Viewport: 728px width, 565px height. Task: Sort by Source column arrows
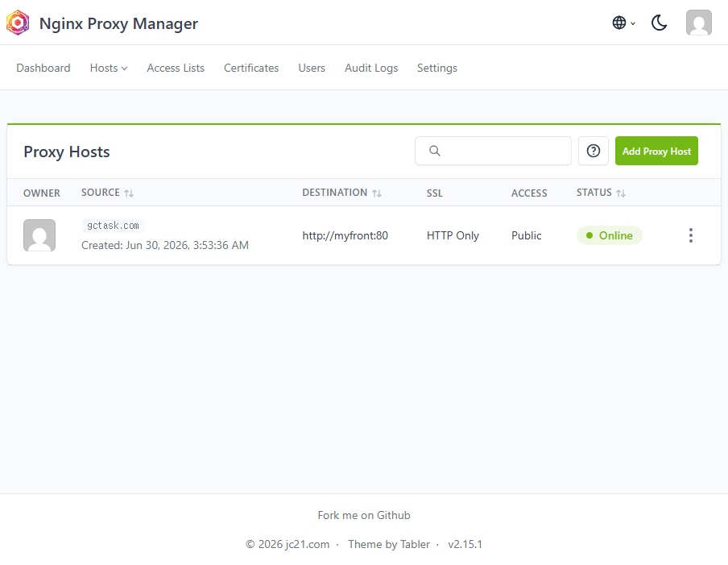129,193
